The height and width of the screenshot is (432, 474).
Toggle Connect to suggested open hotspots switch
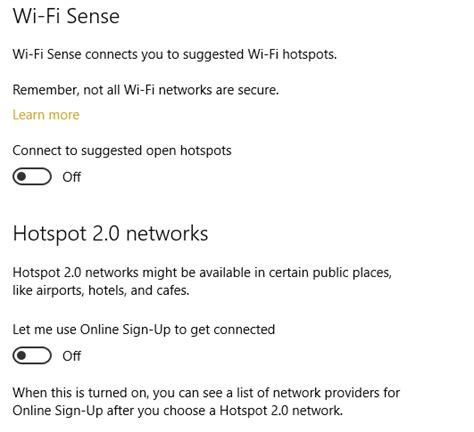[32, 177]
